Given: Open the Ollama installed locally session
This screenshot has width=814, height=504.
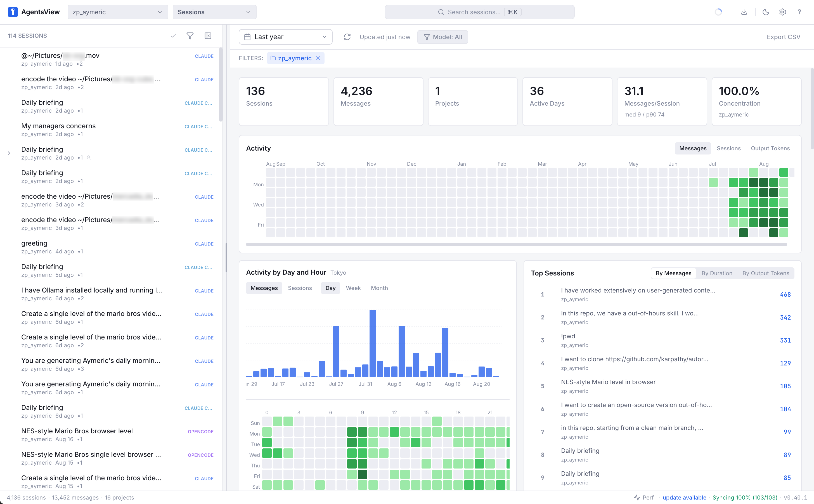Looking at the screenshot, I should [x=111, y=294].
